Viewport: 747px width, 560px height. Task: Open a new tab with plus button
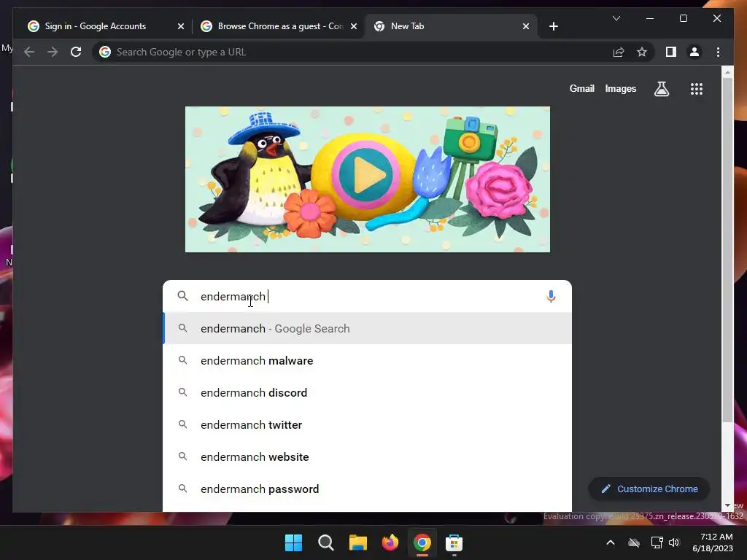(553, 26)
